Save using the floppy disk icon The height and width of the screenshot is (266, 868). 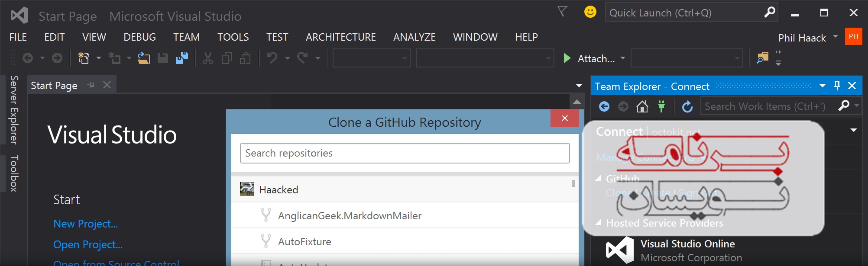pos(163,58)
